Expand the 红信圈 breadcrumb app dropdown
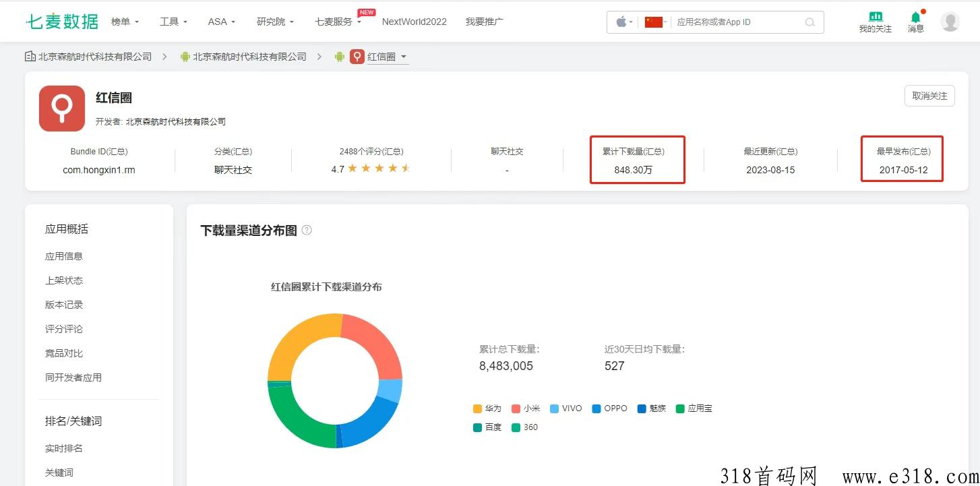Image resolution: width=980 pixels, height=486 pixels. click(x=388, y=57)
